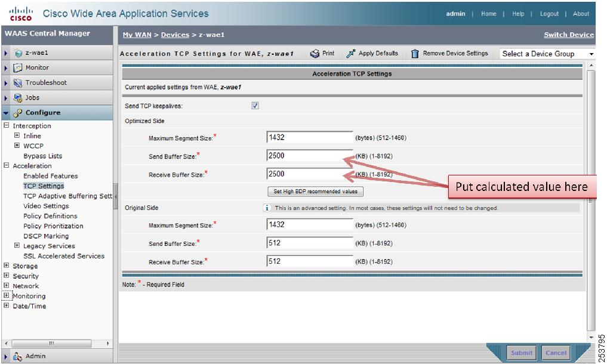Open the Help link
This screenshot has width=607, height=364.
pos(518,14)
